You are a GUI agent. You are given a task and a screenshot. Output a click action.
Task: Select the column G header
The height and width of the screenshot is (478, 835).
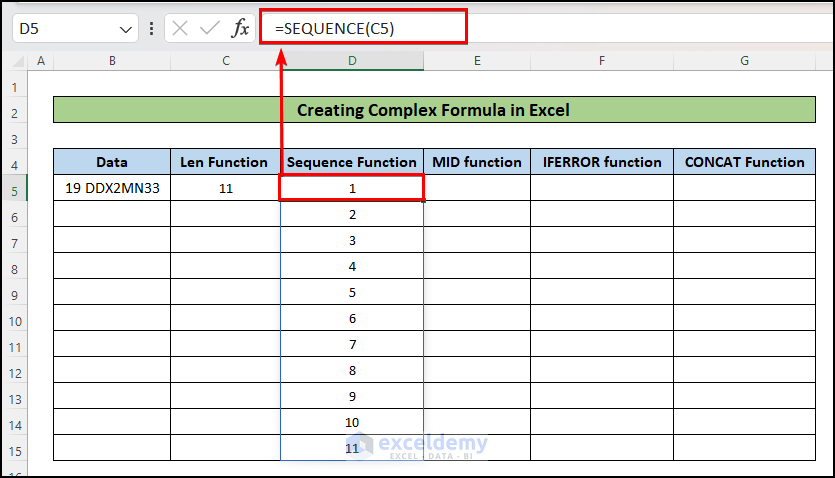tap(745, 61)
